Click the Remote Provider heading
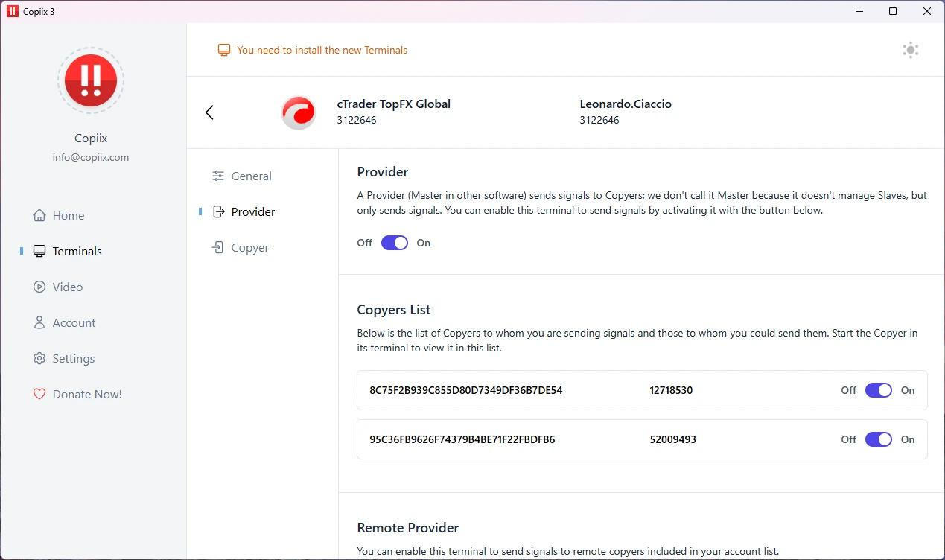This screenshot has height=560, width=945. click(407, 527)
